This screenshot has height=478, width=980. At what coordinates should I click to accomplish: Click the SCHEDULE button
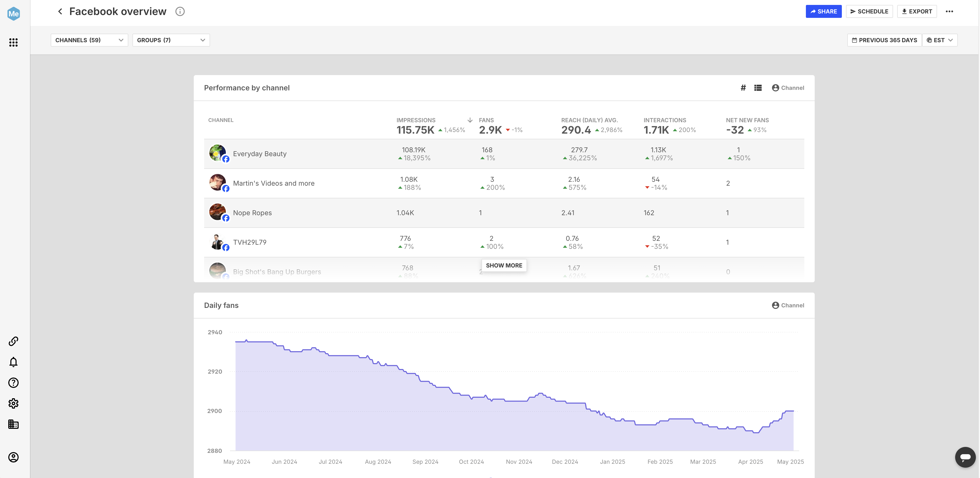[869, 11]
